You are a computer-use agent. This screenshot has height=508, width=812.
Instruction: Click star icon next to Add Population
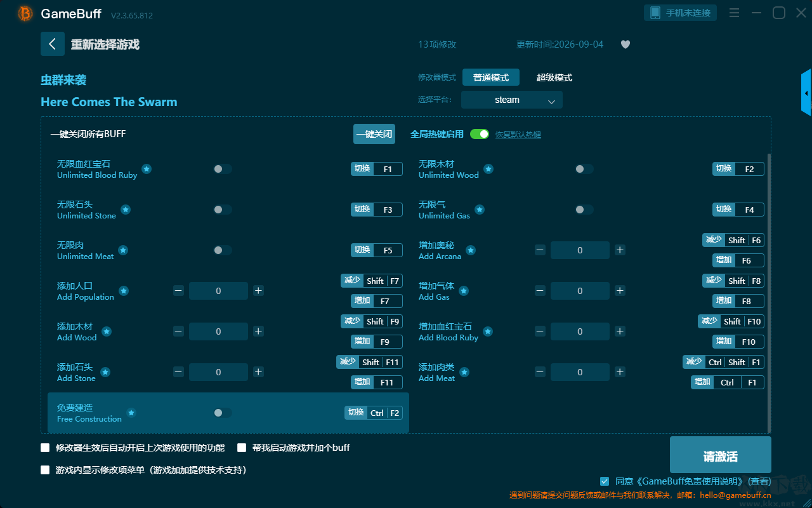pyautogui.click(x=124, y=291)
